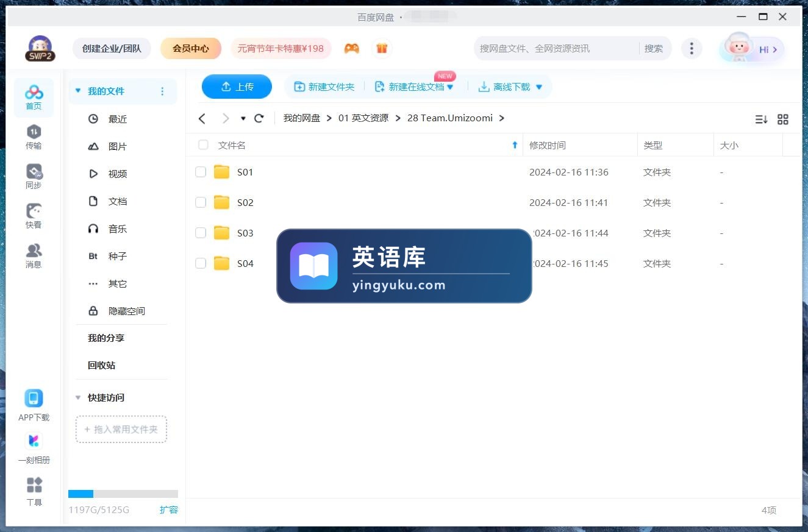The height and width of the screenshot is (532, 808).
Task: Click the 拖入常用文件夹 drop box
Action: tap(121, 429)
